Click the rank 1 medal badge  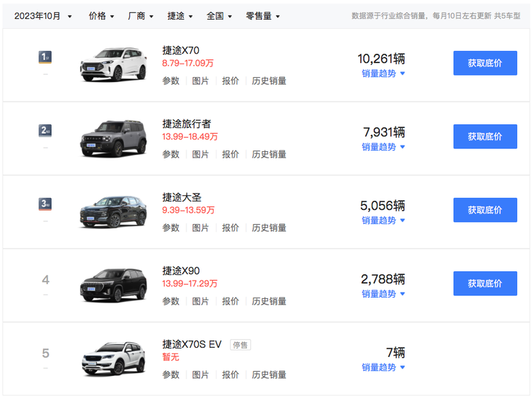[x=45, y=57]
